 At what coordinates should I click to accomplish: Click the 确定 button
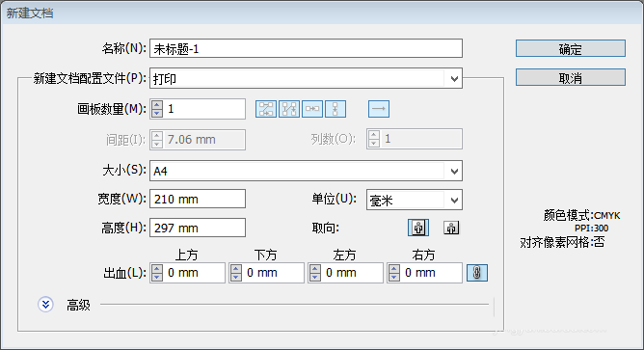571,48
